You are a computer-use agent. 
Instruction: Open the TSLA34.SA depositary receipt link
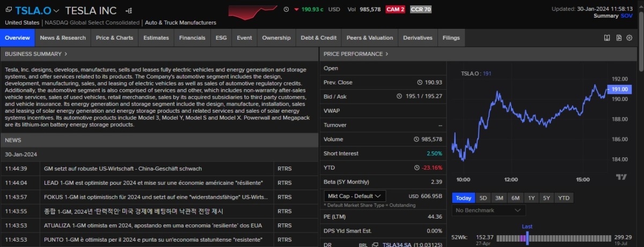397,245
